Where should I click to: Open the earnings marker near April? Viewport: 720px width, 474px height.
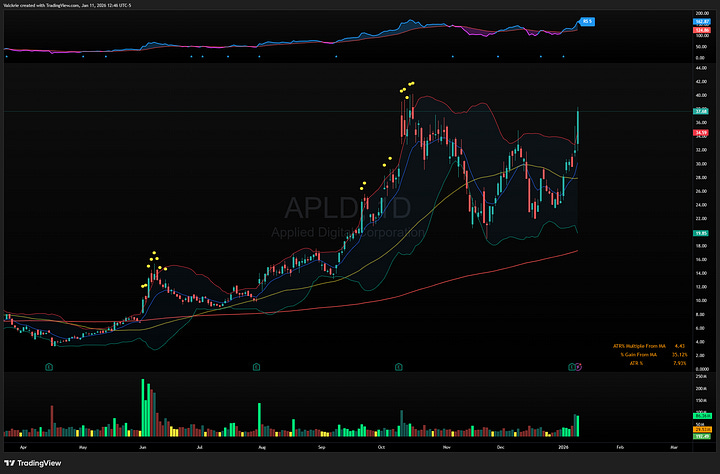[49, 367]
